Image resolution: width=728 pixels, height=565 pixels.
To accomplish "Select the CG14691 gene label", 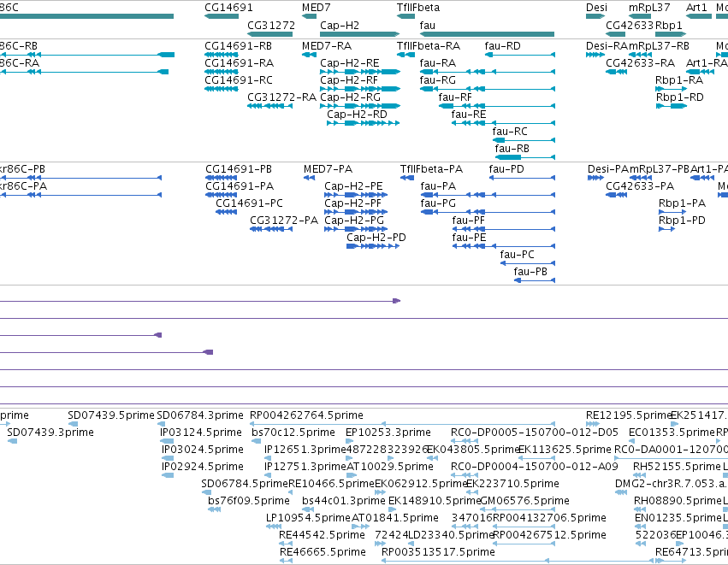I will pyautogui.click(x=228, y=8).
